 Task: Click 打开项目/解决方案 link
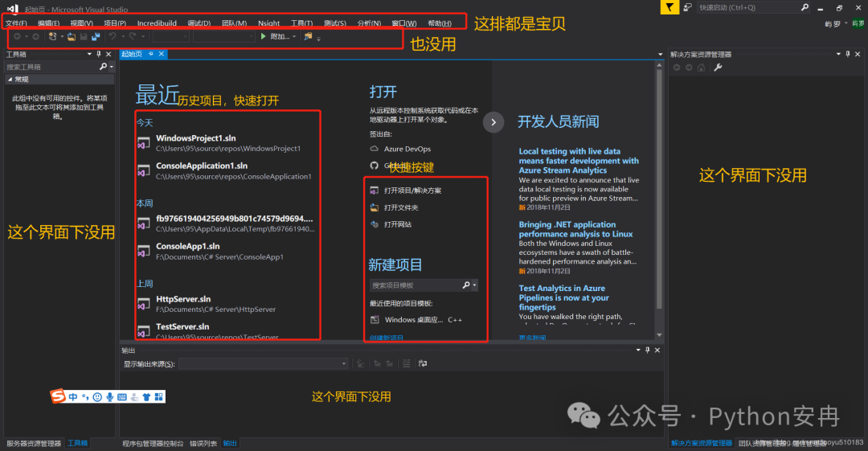(412, 191)
